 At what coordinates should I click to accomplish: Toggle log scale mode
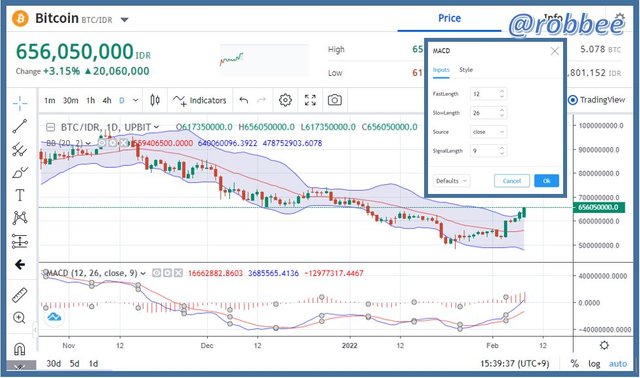tap(594, 363)
